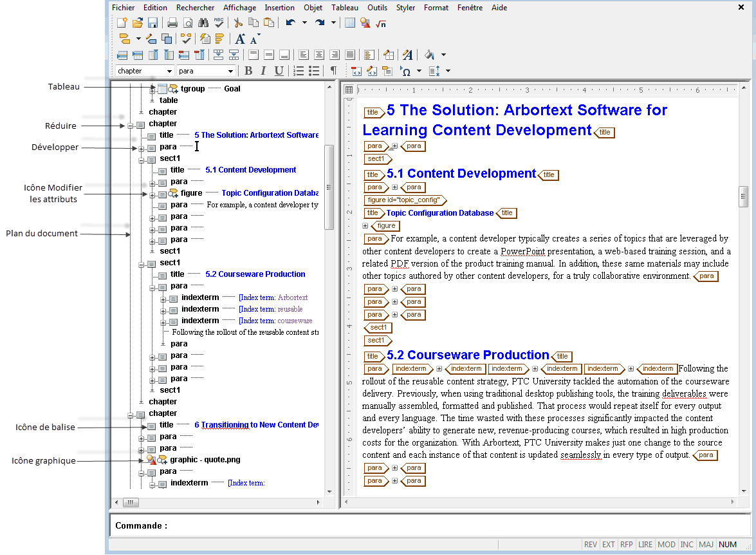Toggle the numbered list
756x555 pixels.
click(299, 71)
